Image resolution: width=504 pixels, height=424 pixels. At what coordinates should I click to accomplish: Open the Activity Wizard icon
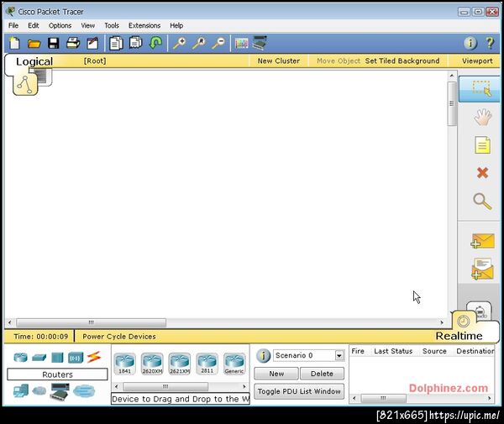pyautogui.click(x=92, y=43)
